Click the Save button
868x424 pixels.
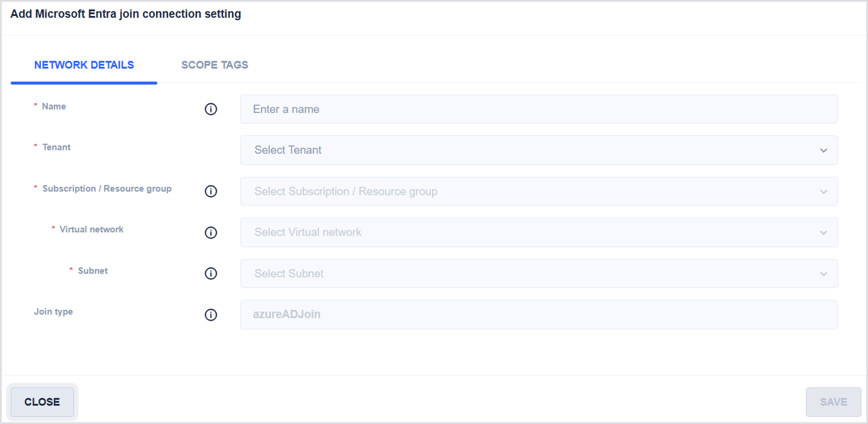833,402
